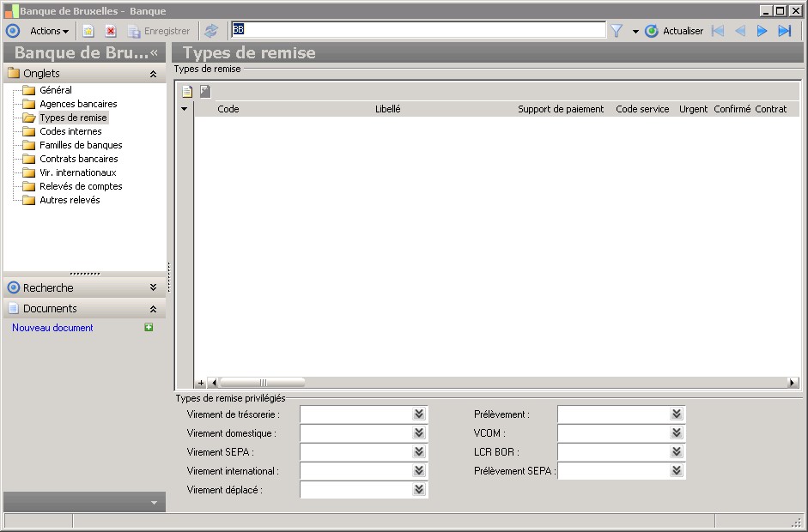808x532 pixels.
Task: Collapse the Onglets section
Action: pos(153,74)
